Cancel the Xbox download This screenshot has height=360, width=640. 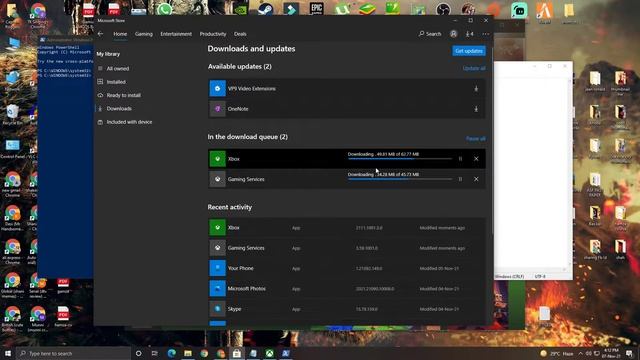click(476, 159)
